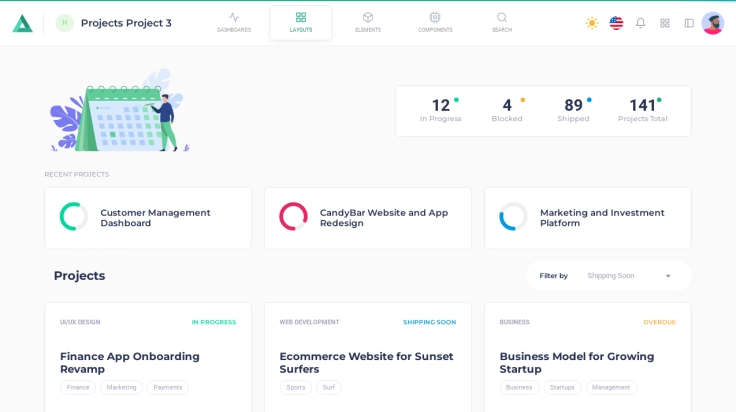Image resolution: width=736 pixels, height=412 pixels.
Task: Open language selector US flag
Action: pos(616,23)
